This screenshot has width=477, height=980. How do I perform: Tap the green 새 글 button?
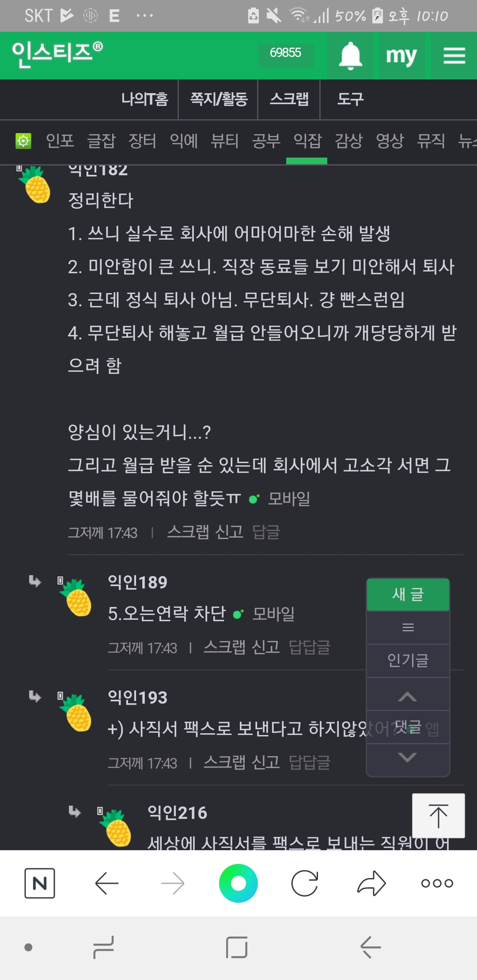click(408, 594)
